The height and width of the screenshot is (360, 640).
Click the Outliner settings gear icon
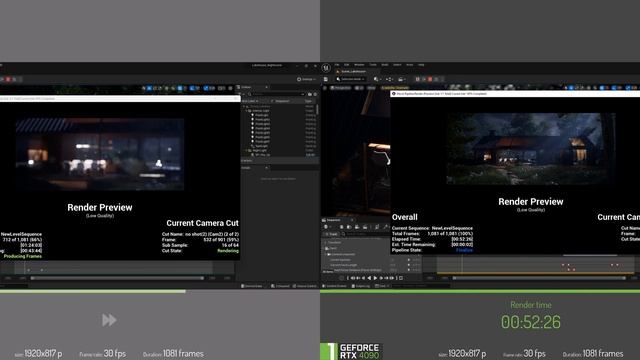point(315,94)
